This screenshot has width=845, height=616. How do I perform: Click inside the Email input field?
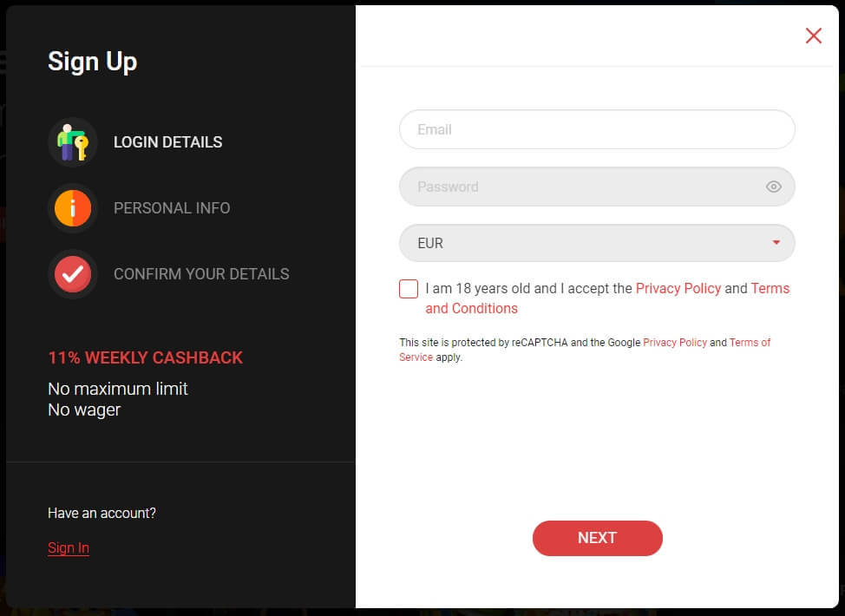[x=597, y=128]
